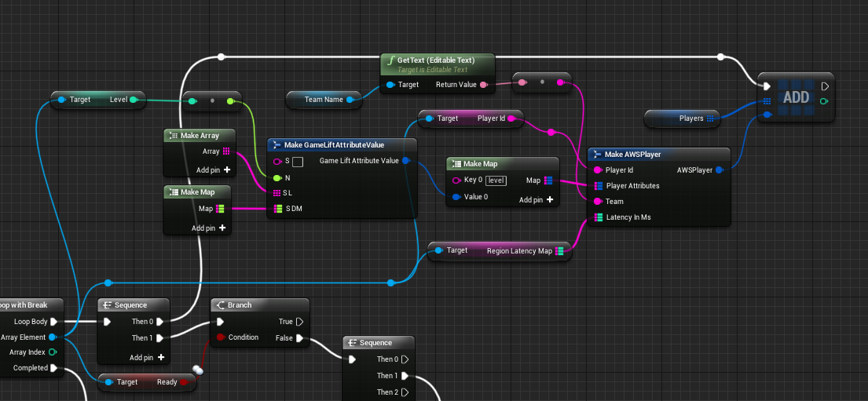This screenshot has width=868, height=401.
Task: Click the Loop Body execution pin
Action: [x=53, y=322]
